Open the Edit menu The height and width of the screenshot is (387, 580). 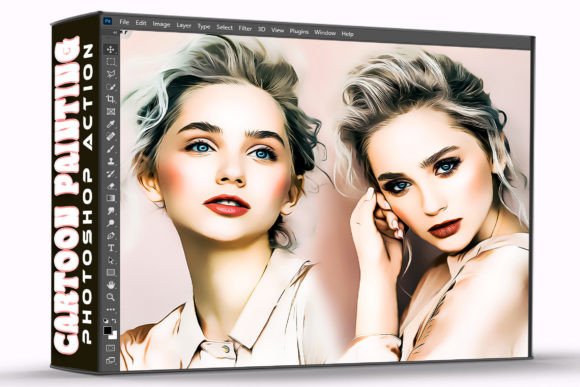click(x=141, y=23)
